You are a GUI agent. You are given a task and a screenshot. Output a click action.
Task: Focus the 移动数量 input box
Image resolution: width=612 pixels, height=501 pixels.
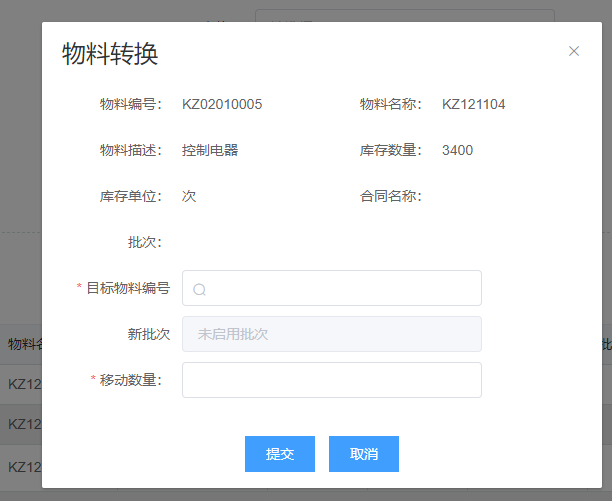(331, 380)
